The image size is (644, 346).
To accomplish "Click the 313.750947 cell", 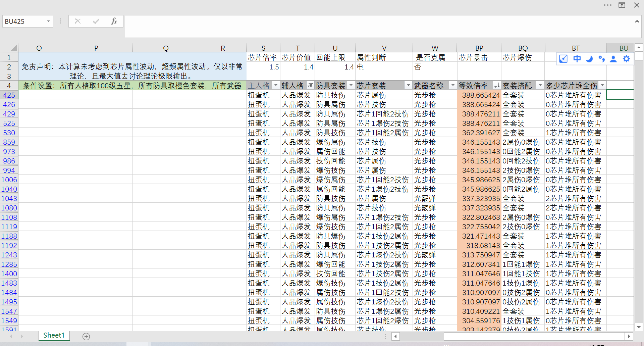I will click(x=479, y=255).
